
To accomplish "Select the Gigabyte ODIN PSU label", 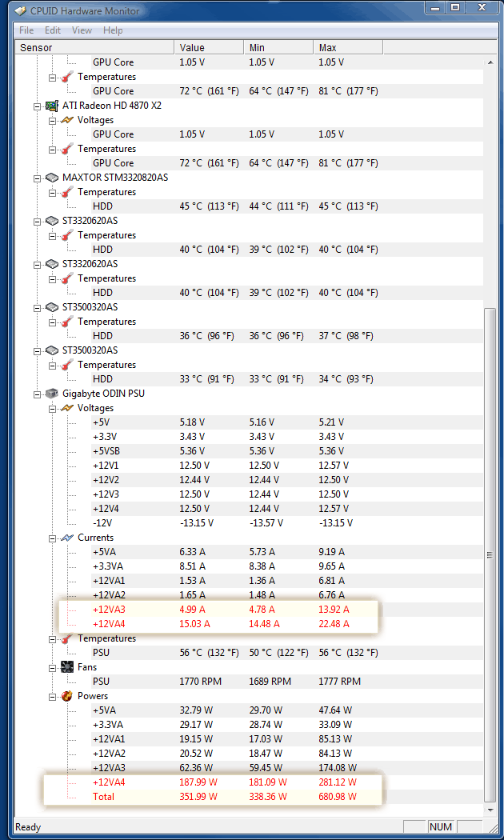I will (x=103, y=394).
